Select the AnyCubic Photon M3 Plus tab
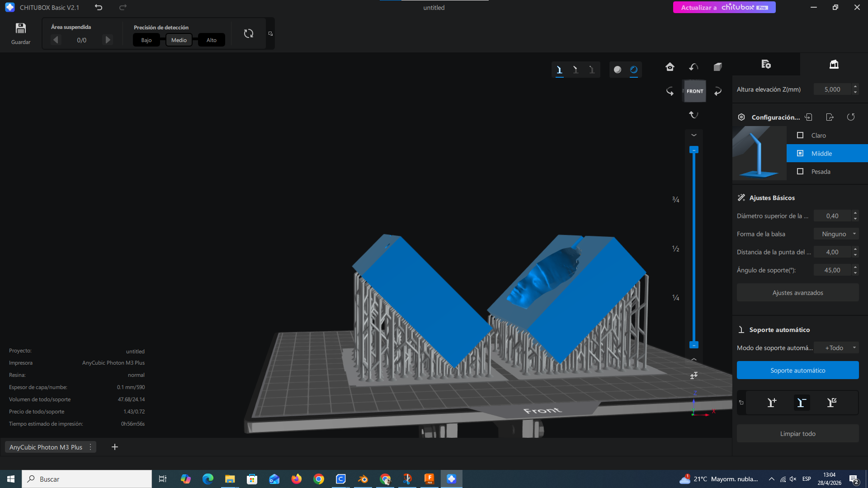868x488 pixels. click(x=46, y=447)
